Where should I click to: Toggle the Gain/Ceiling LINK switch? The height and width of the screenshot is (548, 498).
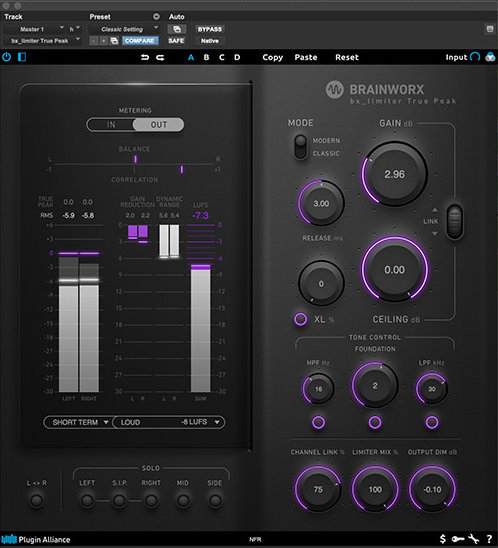tap(455, 222)
